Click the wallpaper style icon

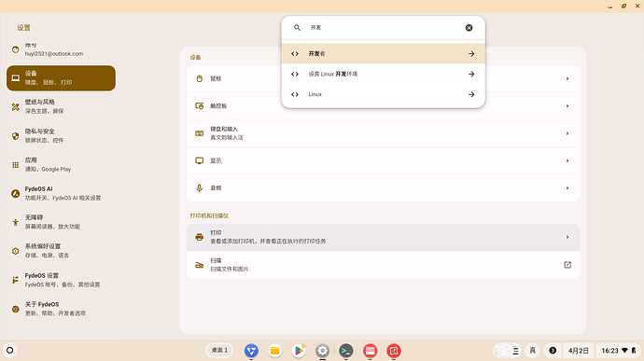[x=16, y=106]
